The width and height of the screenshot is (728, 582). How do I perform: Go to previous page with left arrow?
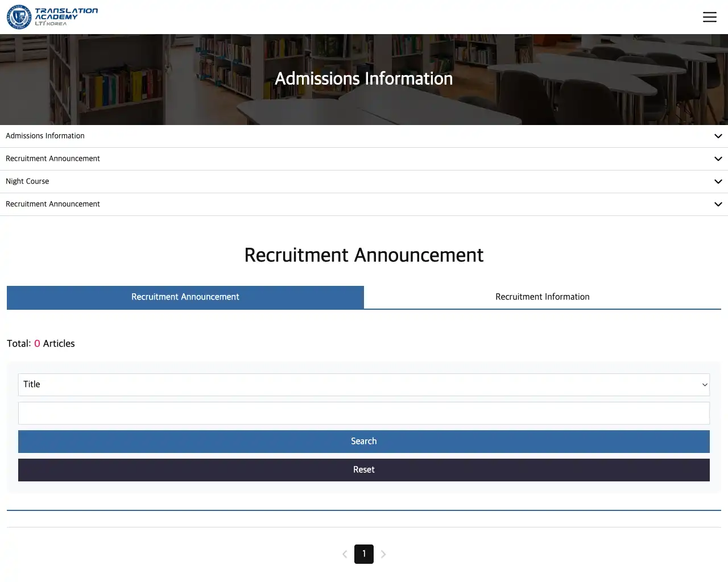click(x=345, y=554)
